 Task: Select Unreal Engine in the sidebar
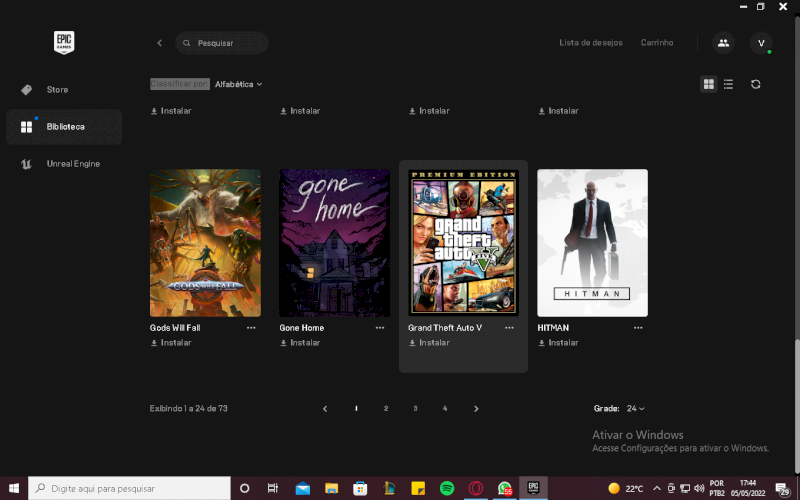pyautogui.click(x=73, y=164)
